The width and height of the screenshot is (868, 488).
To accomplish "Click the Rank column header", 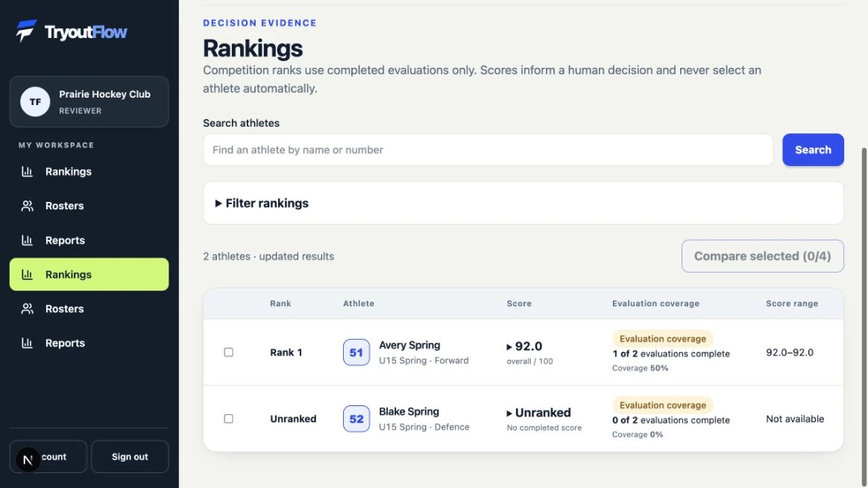I will pos(280,303).
